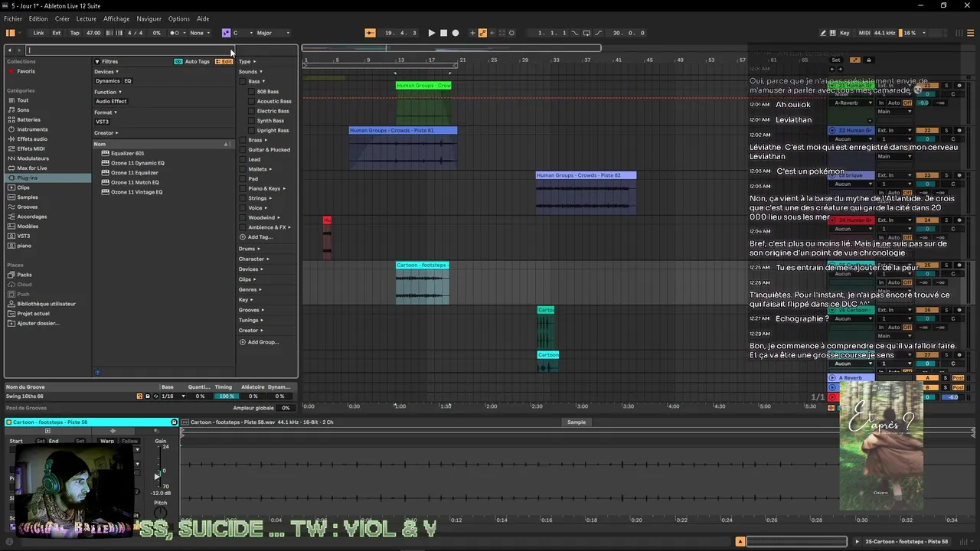Open the Samples category in browser

28,197
